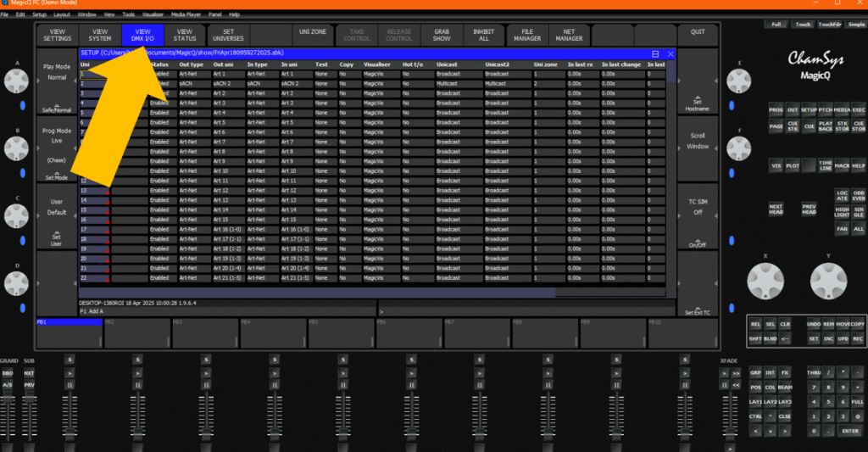Click the X encoder wheel
The height and width of the screenshot is (452, 868).
coord(765,278)
